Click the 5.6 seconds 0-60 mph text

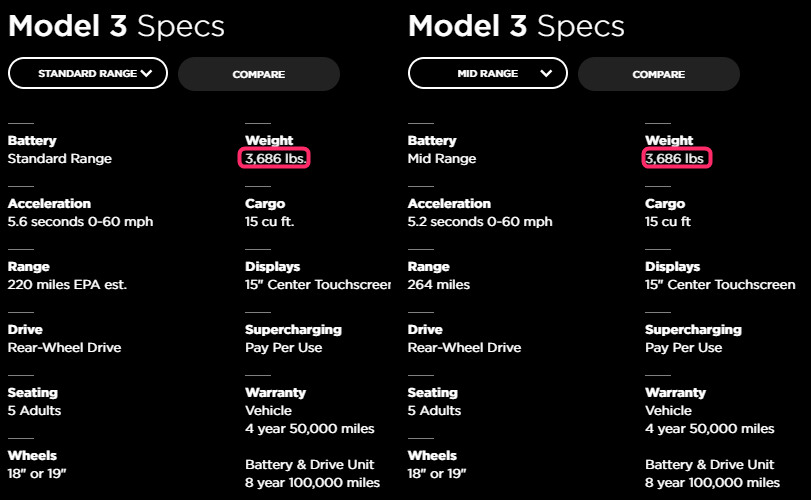click(x=80, y=222)
